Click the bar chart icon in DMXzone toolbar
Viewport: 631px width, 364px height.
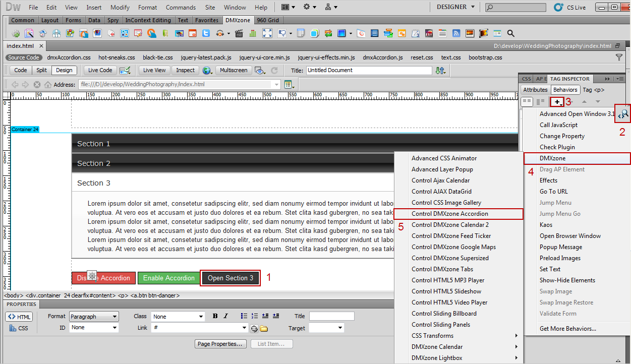click(253, 33)
